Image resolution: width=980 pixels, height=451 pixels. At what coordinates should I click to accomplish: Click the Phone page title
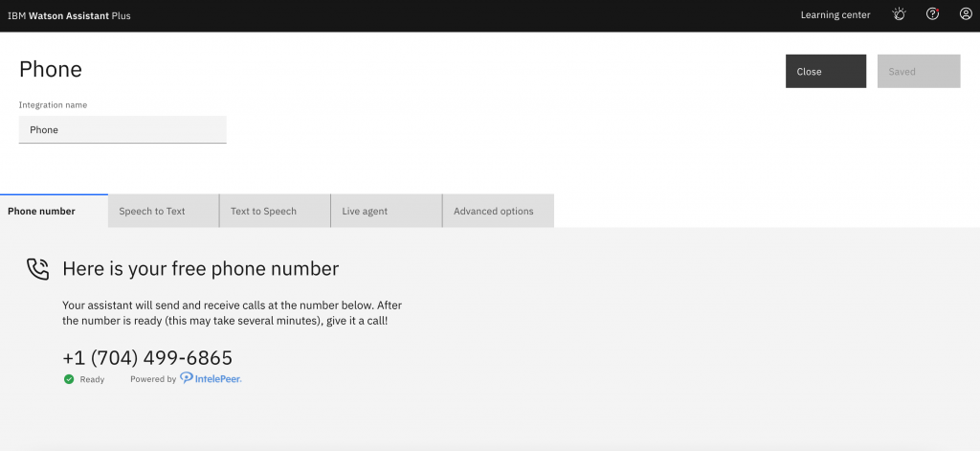51,69
